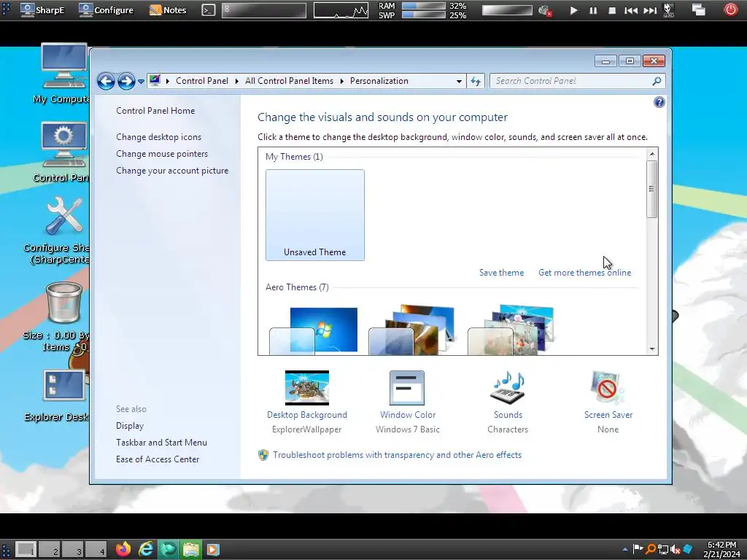Image resolution: width=747 pixels, height=560 pixels.
Task: Click the command input box in top bar
Action: click(264, 10)
